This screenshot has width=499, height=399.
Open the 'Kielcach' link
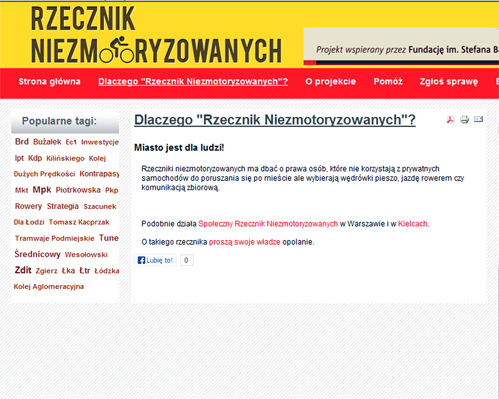(413, 224)
